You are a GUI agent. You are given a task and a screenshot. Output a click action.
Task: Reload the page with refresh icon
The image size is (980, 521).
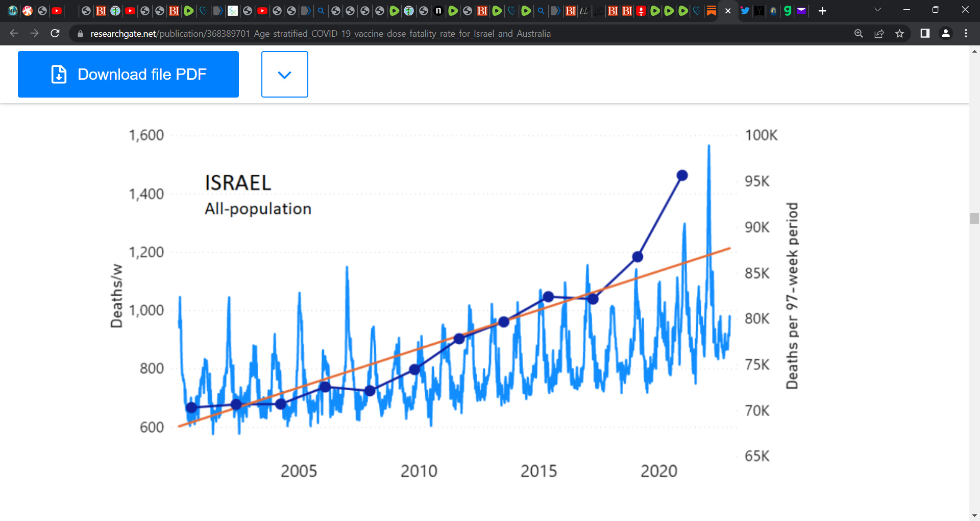coord(55,33)
